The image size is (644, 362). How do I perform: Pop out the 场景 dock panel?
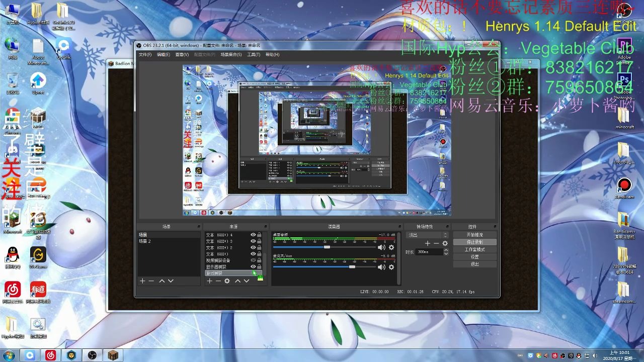pos(198,227)
